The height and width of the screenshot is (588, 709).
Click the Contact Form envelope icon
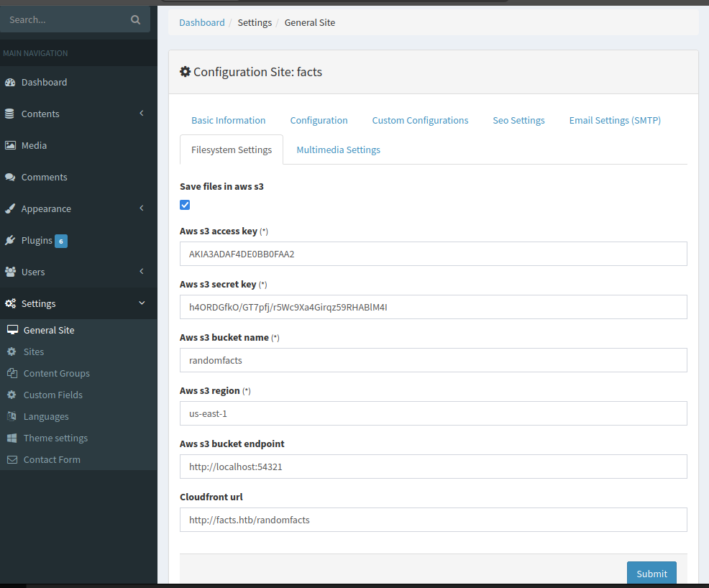pyautogui.click(x=12, y=459)
